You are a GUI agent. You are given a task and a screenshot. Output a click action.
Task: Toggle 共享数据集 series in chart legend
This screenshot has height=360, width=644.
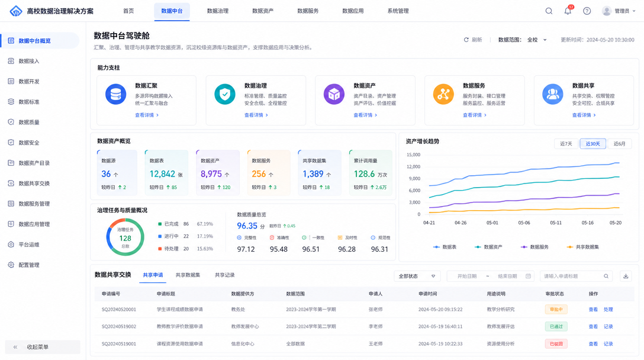coord(583,247)
